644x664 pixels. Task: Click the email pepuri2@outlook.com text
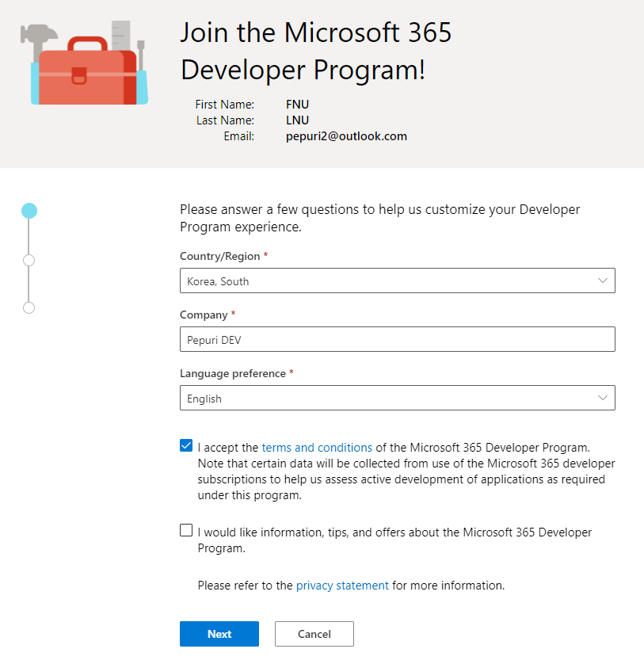(x=346, y=136)
